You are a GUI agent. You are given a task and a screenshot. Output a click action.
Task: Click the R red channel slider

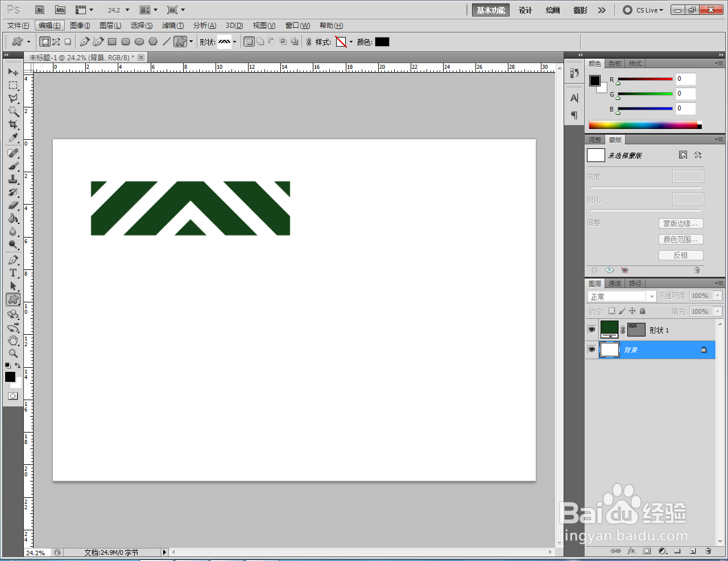click(645, 79)
